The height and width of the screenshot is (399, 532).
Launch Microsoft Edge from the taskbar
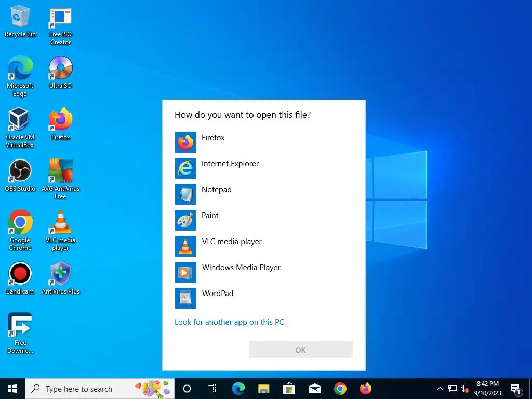[238, 389]
